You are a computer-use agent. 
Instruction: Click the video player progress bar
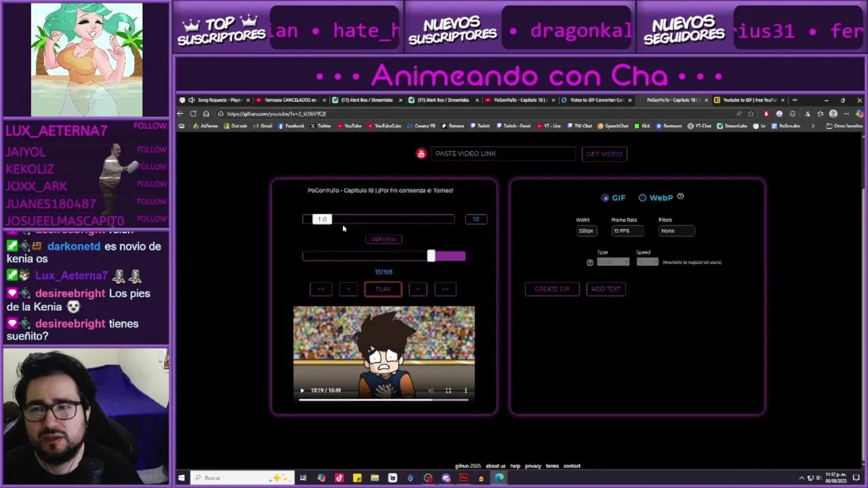pyautogui.click(x=384, y=399)
